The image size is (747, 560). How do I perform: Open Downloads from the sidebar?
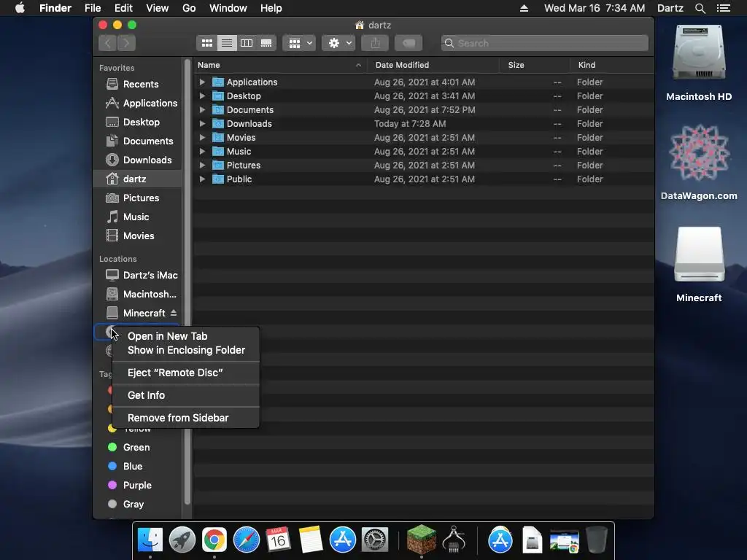click(138, 160)
